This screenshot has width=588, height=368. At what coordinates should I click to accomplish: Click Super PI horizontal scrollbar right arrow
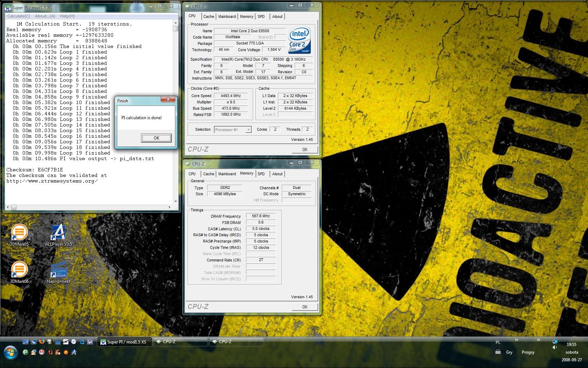click(x=170, y=207)
